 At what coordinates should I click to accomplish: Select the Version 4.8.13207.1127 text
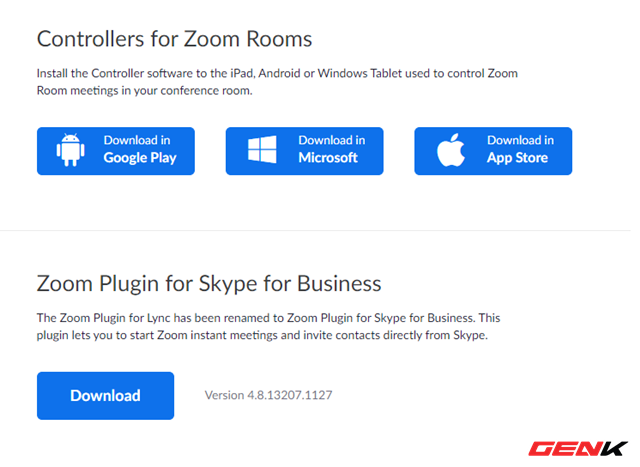tap(268, 395)
